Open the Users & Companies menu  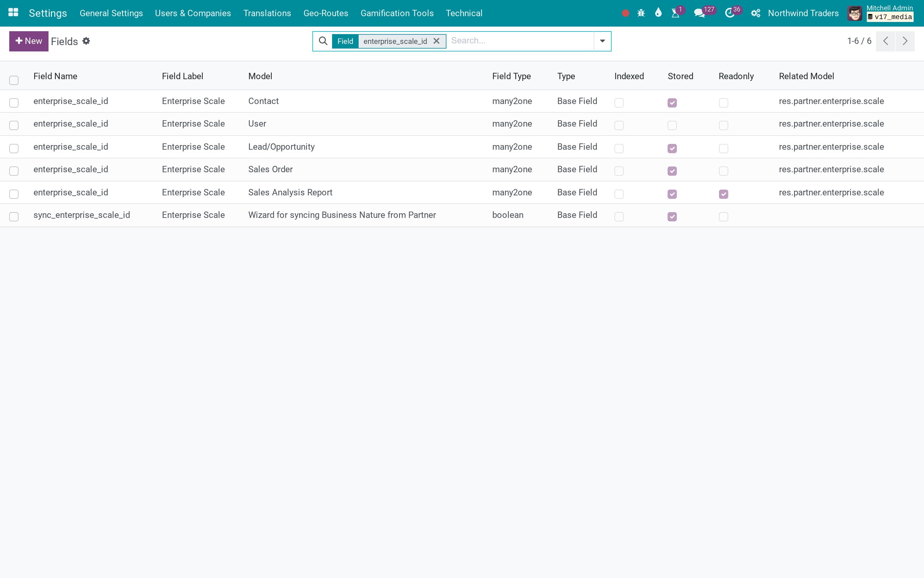pos(193,13)
